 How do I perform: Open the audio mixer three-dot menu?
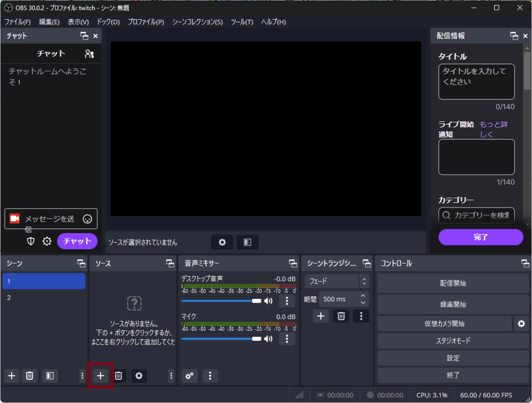click(x=210, y=375)
